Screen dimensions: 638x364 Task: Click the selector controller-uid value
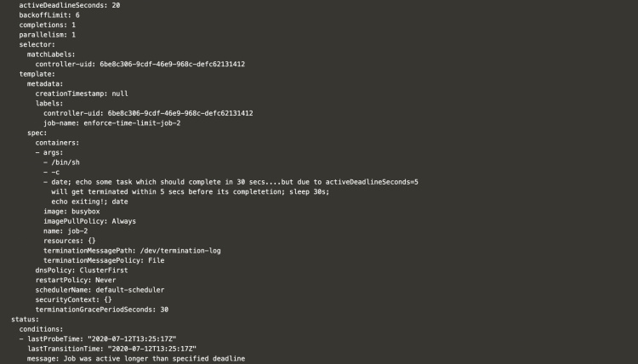coord(172,64)
